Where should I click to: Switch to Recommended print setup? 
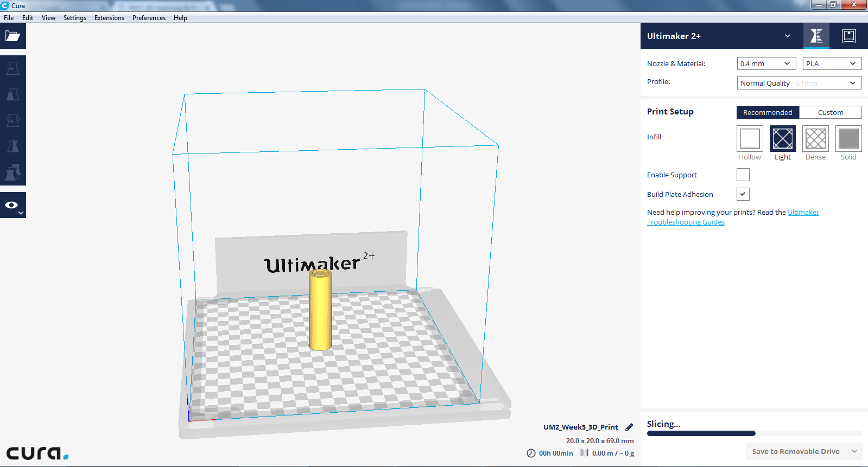coord(768,112)
